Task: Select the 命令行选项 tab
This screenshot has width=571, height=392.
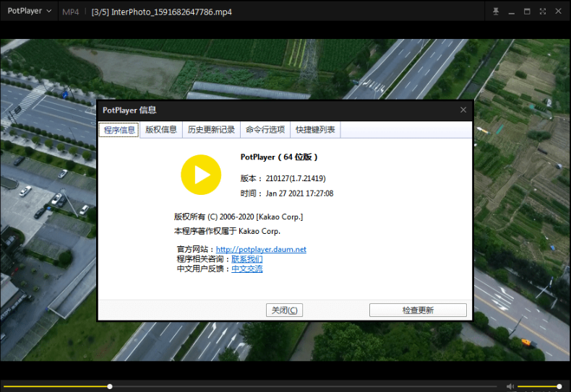Action: [x=265, y=130]
